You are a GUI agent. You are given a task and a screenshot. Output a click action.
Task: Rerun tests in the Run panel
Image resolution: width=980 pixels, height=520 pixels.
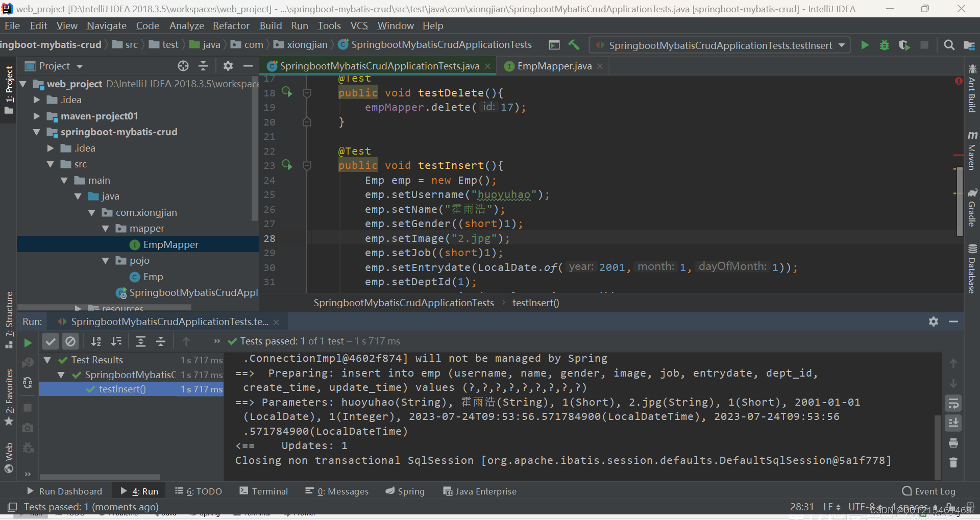(28, 343)
